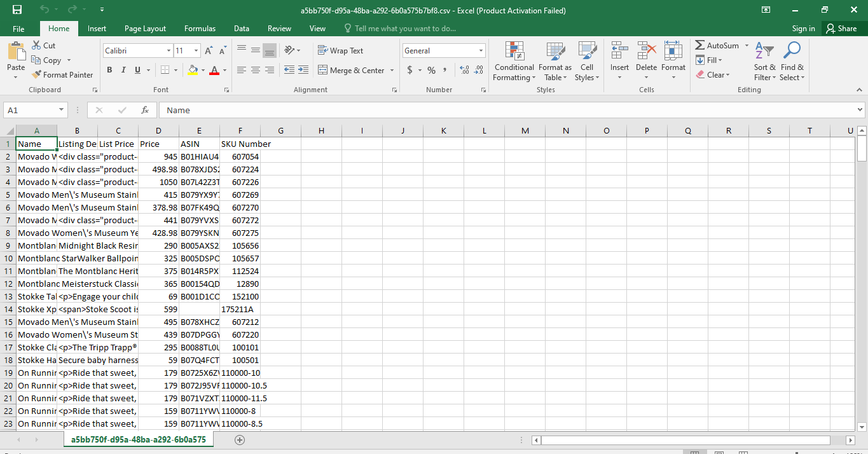868x454 pixels.
Task: Click the Save icon in title bar
Action: coord(17,10)
